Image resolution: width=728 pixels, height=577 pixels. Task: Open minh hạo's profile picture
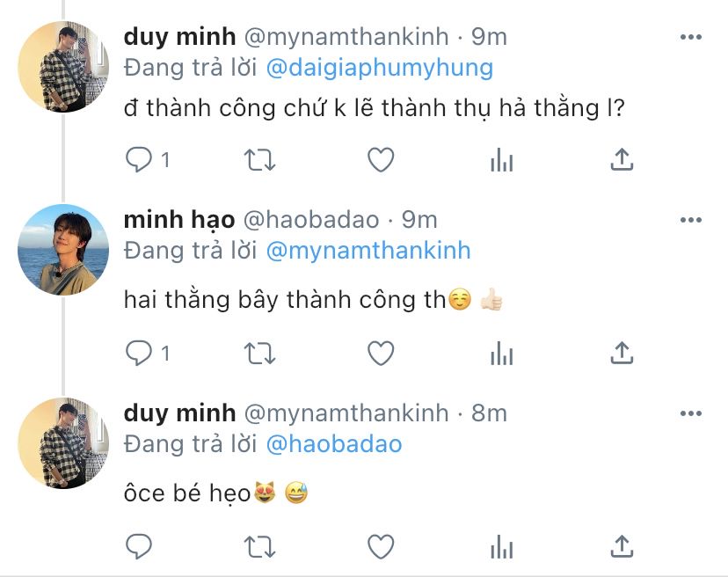(x=63, y=250)
